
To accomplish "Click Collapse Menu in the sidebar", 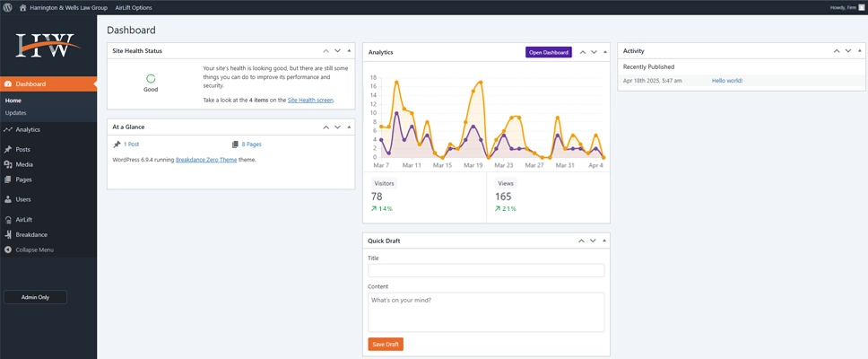I will (34, 250).
